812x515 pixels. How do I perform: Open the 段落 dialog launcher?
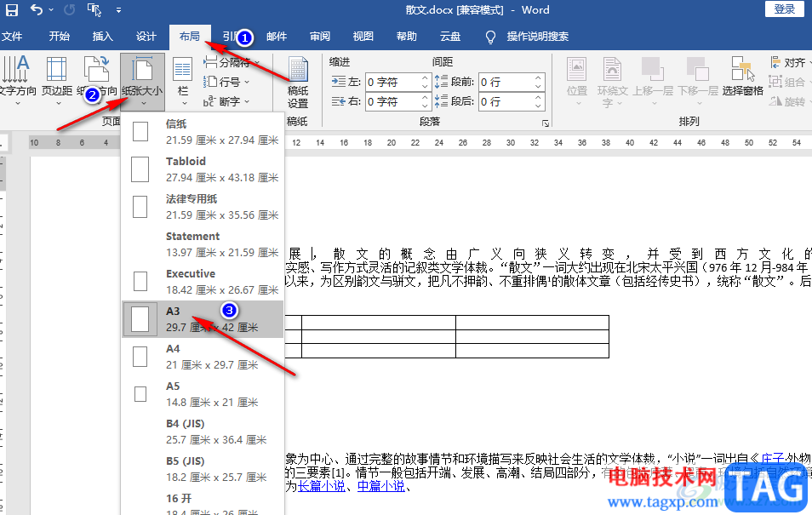pos(545,123)
